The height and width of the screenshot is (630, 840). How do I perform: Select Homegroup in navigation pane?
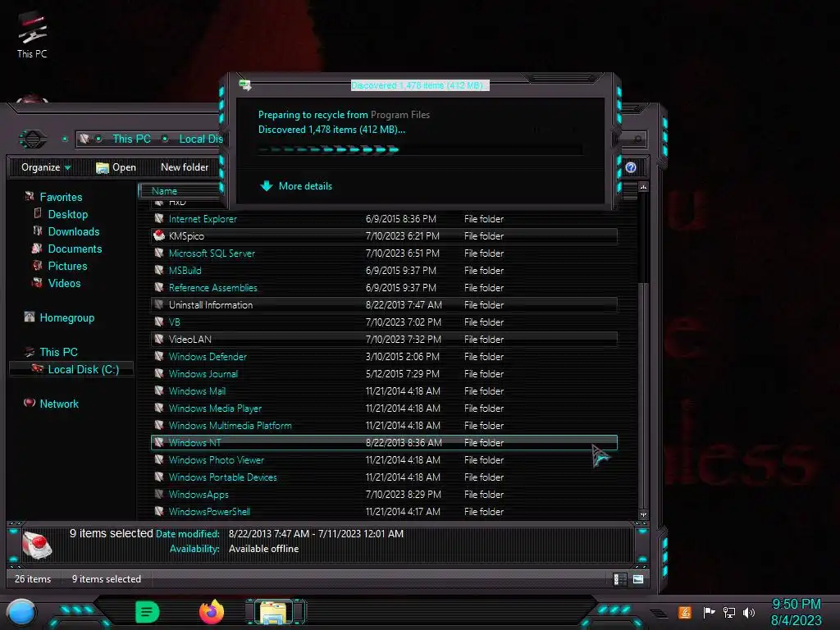pyautogui.click(x=67, y=317)
